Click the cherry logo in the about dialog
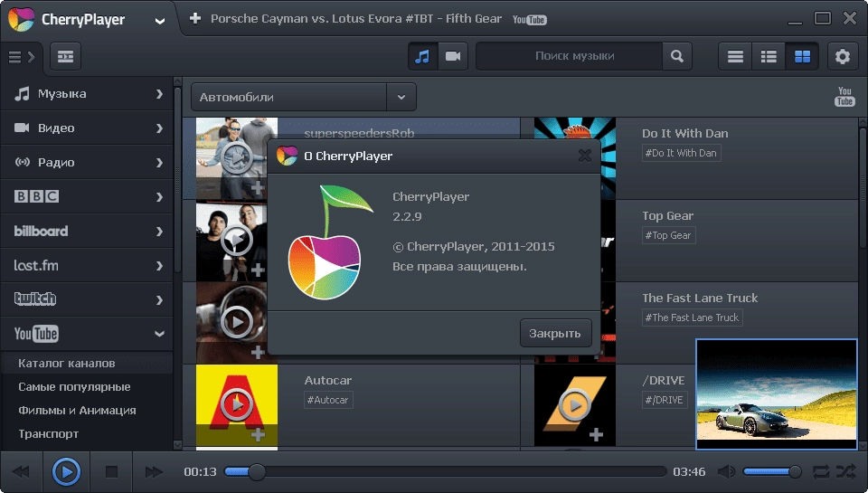868x493 pixels. click(329, 242)
